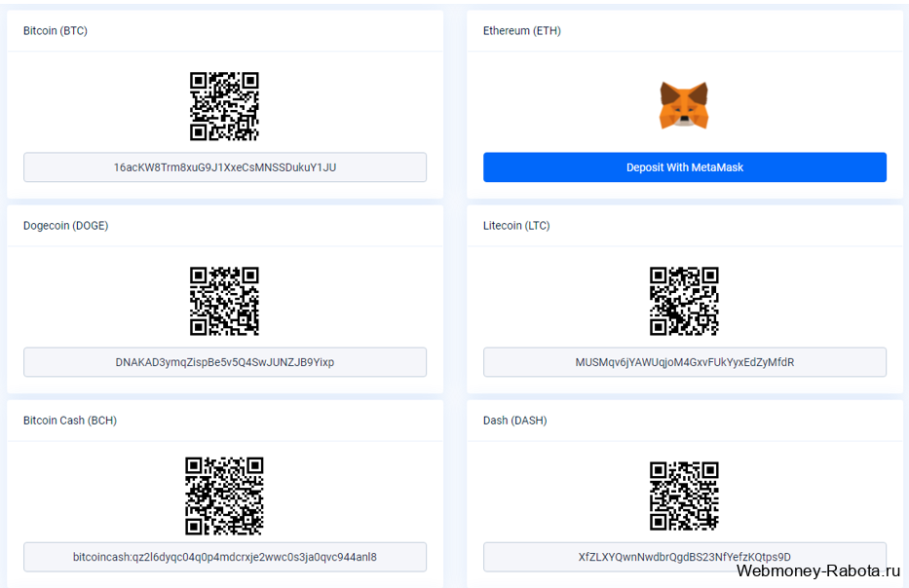Click the Bitcoin address field 16acKW8Trm8xuG9J1XxeCsMNSSDukuY1JU
The image size is (909, 588).
225,167
